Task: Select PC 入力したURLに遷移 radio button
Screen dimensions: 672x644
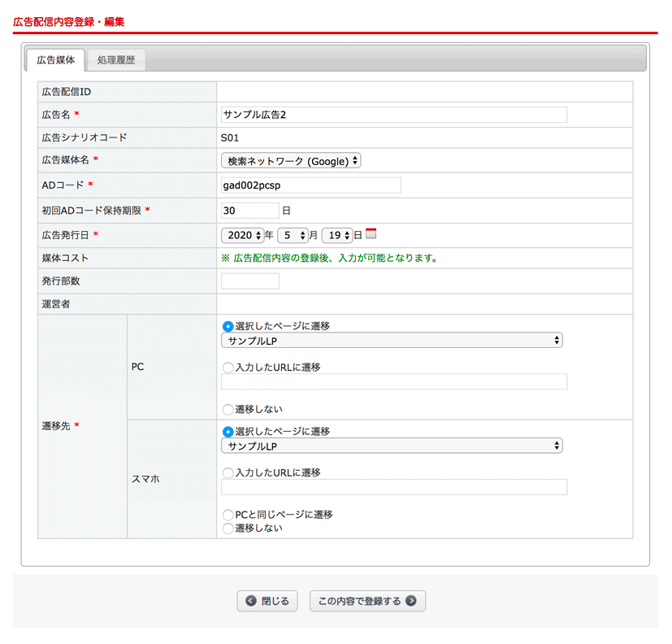Action: click(x=228, y=368)
